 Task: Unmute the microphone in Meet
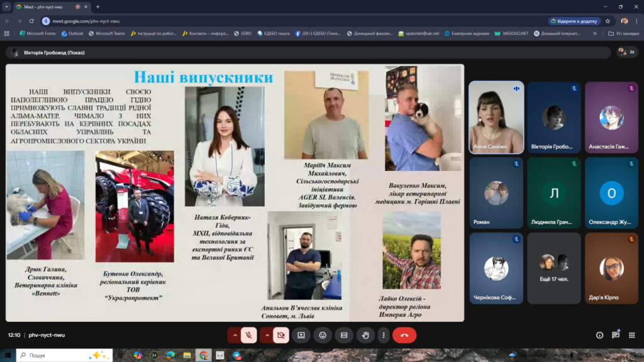248,336
